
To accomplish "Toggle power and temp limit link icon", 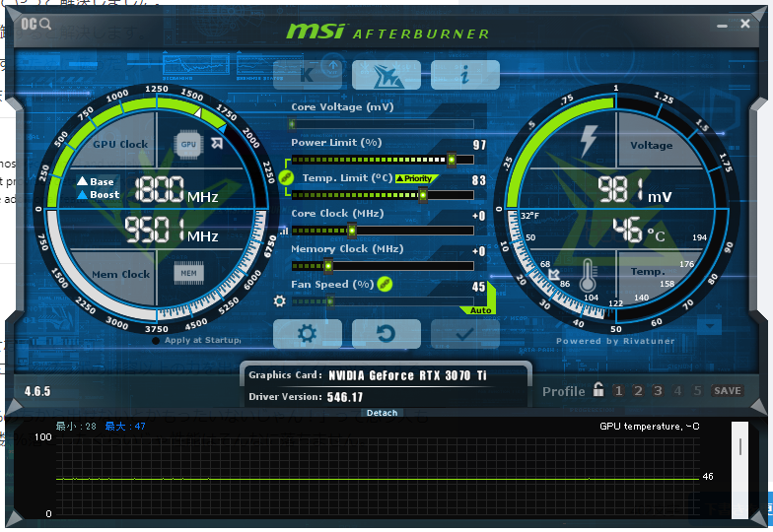I will 286,177.
